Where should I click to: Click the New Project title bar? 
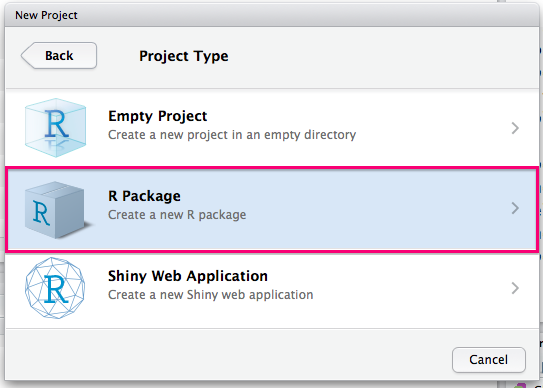[x=272, y=15]
